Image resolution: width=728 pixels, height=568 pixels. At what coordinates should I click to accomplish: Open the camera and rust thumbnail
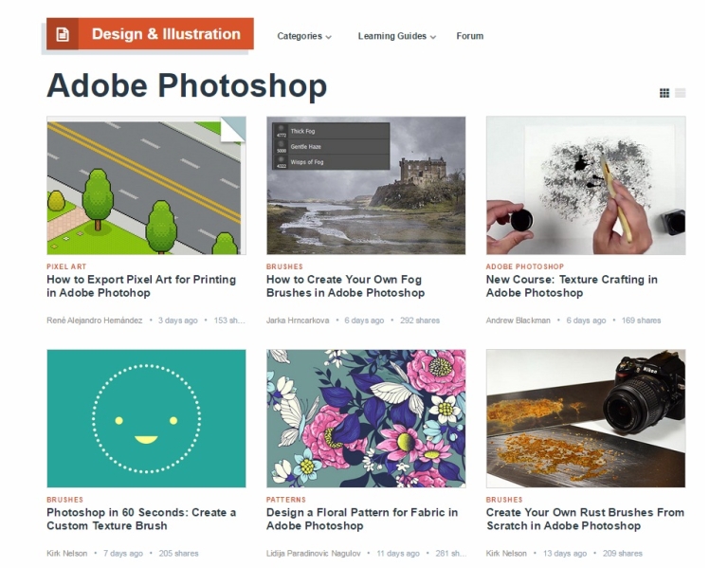coord(586,418)
